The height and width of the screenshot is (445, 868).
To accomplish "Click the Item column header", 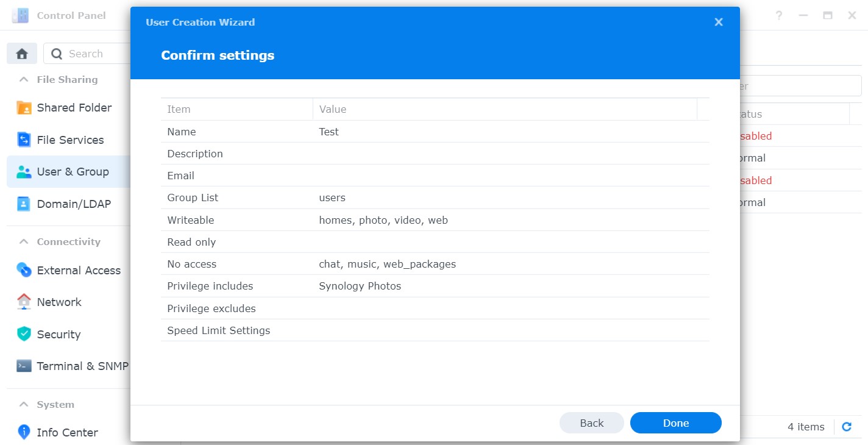I will coord(237,109).
